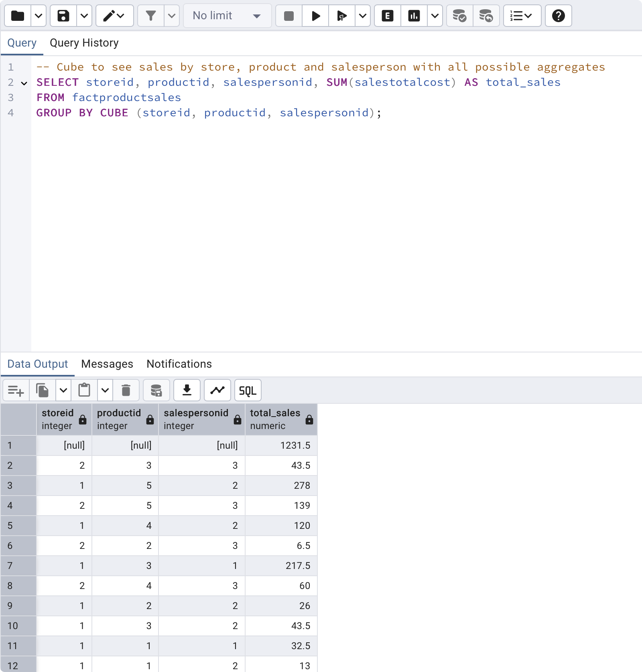Viewport: 642px width, 672px height.
Task: Expand the edit pencil dropdown
Action: pos(114,16)
